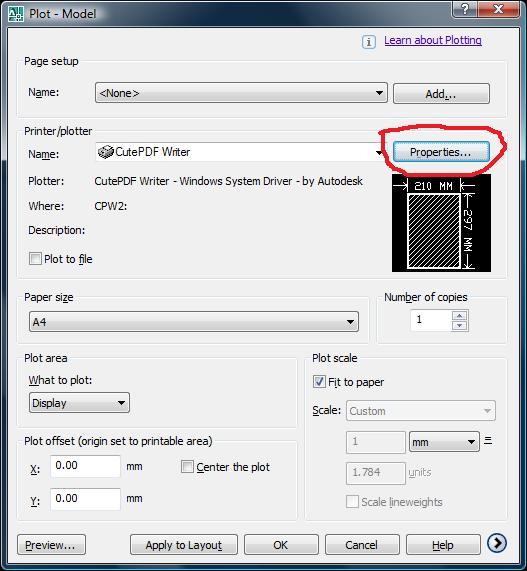
Task: Open the printer Properties button
Action: [x=441, y=152]
